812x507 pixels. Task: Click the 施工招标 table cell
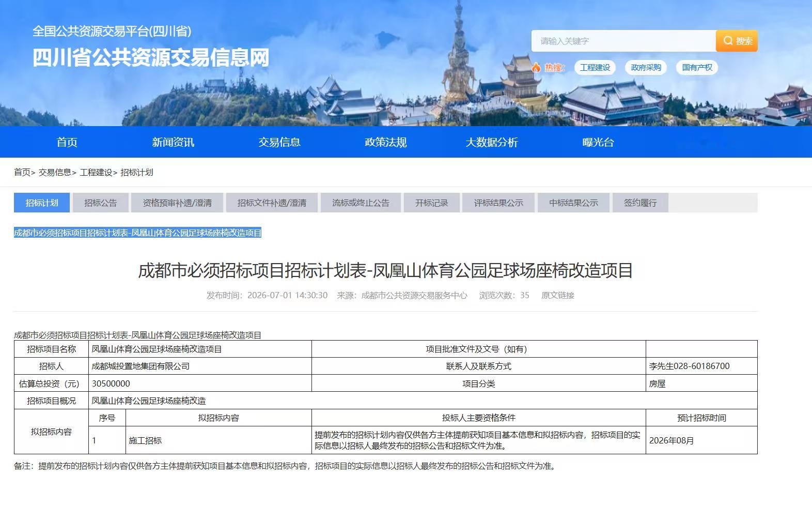point(218,440)
